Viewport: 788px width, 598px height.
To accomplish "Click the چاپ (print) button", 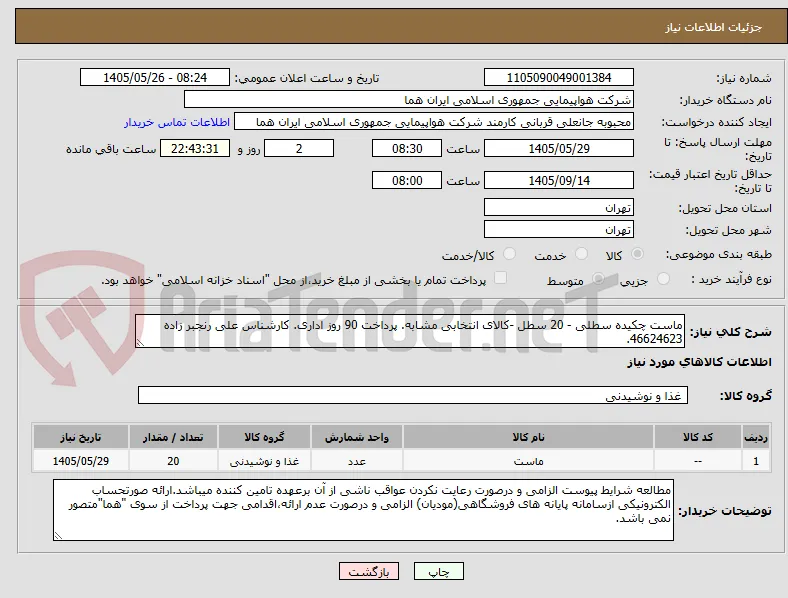I will point(439,571).
